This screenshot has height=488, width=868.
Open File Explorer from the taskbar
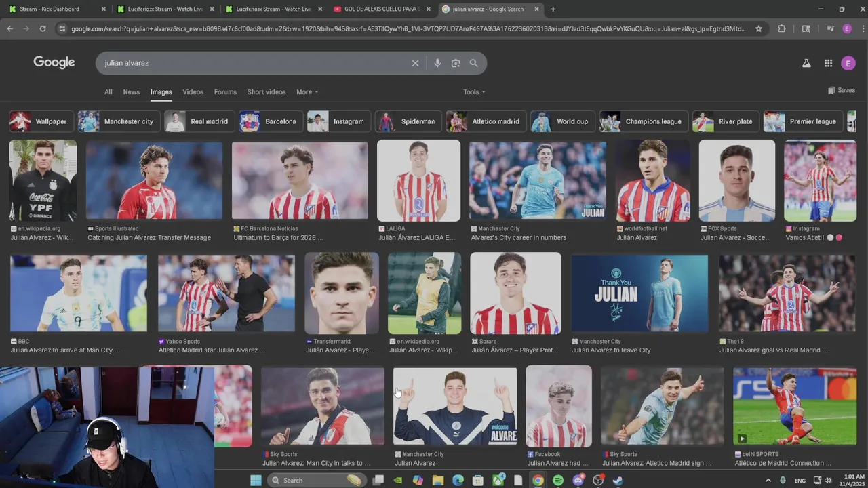coord(438,480)
